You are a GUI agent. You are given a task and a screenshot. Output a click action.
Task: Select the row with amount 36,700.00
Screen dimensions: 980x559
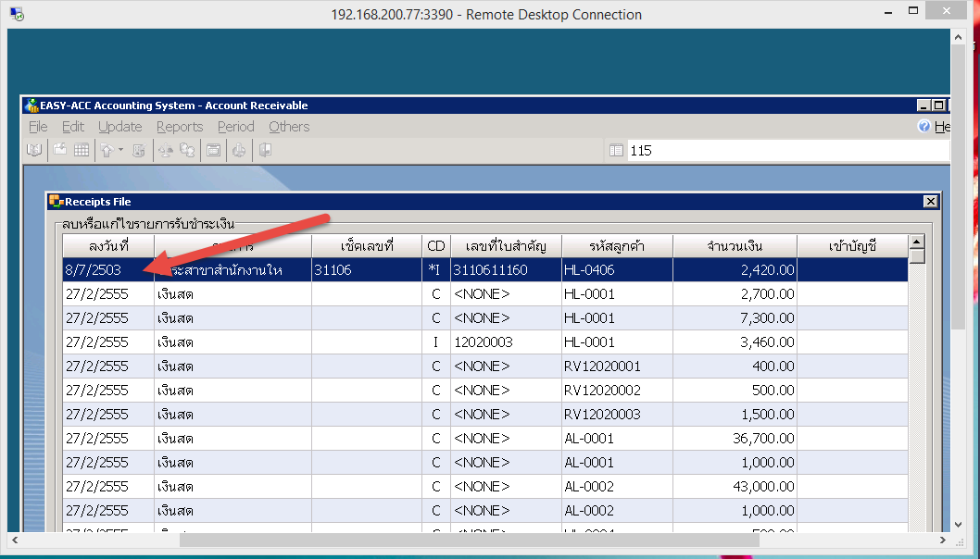tap(482, 438)
